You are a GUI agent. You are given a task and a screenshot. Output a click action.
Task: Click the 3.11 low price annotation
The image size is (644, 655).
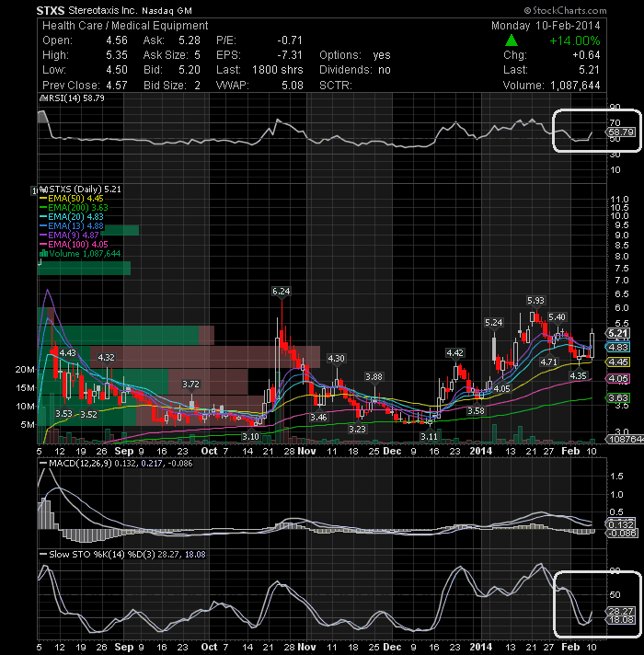(x=429, y=437)
